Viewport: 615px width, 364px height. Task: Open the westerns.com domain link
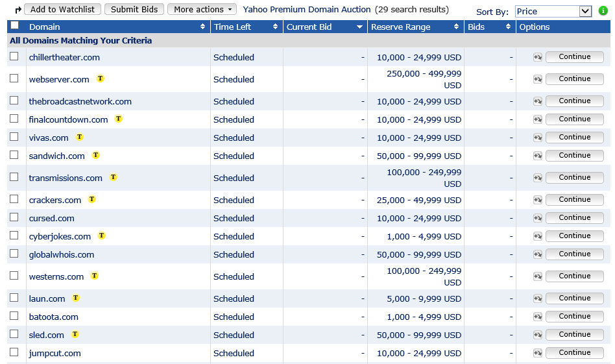pos(56,276)
